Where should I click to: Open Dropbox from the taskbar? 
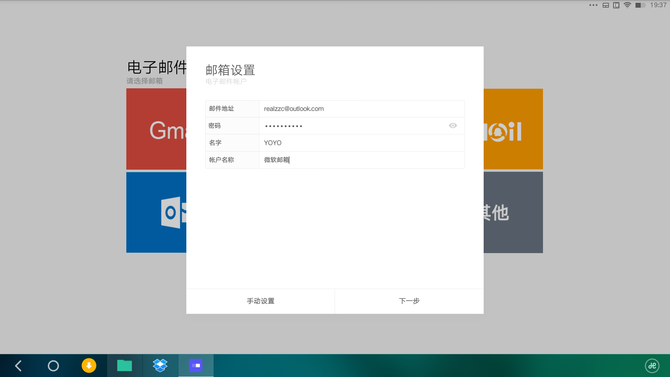tap(160, 365)
